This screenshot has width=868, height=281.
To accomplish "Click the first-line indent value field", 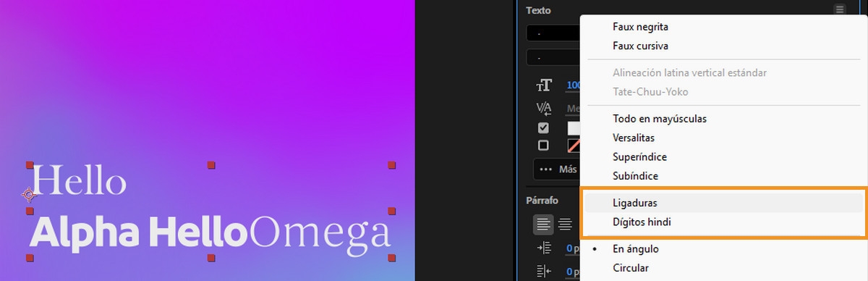I will coord(573,272).
